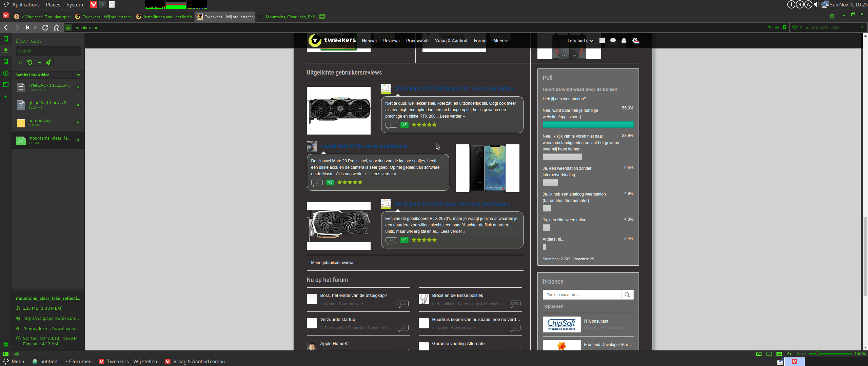
Task: Toggle image loading in status bar
Action: (779, 354)
